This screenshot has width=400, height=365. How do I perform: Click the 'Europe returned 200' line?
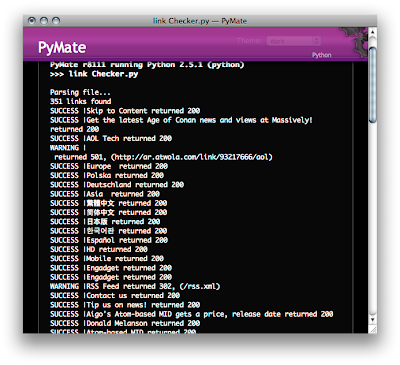pos(109,166)
